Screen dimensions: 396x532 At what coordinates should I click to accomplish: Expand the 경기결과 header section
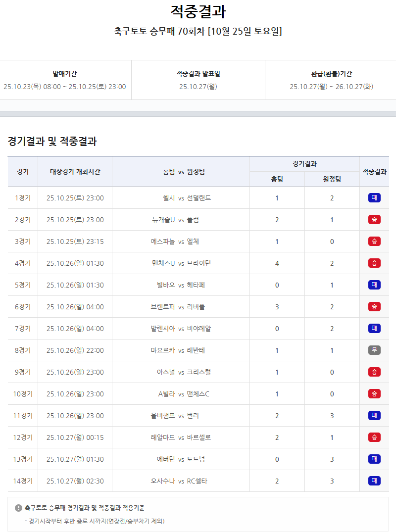305,162
